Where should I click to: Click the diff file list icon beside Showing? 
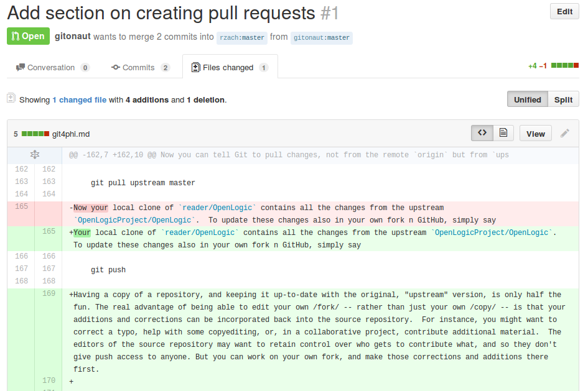pyautogui.click(x=11, y=98)
